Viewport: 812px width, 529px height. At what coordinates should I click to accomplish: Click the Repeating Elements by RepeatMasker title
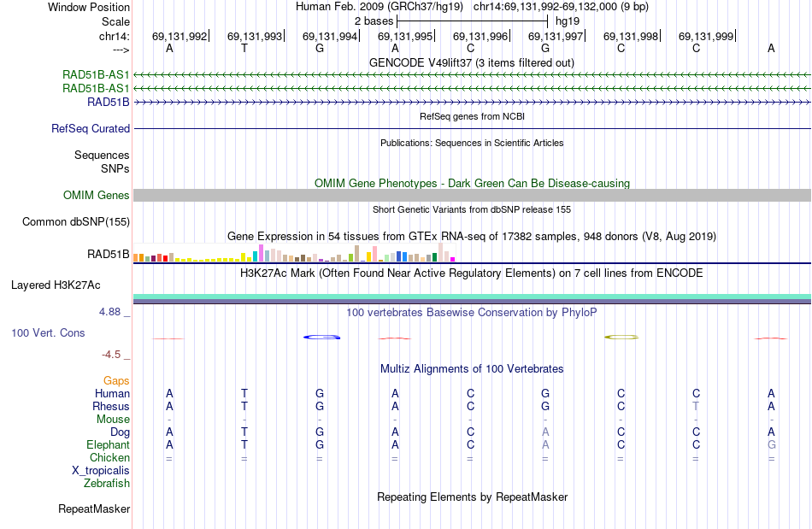click(x=472, y=497)
